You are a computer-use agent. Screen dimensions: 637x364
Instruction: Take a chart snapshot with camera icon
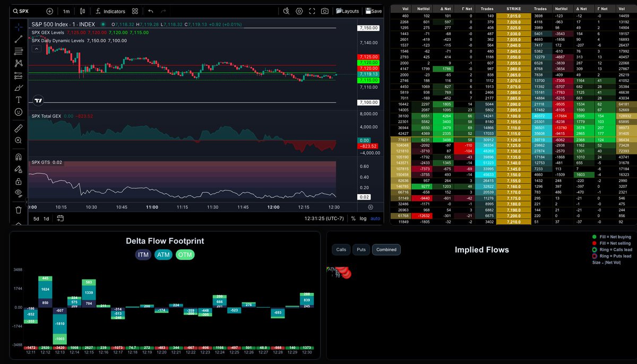[324, 11]
